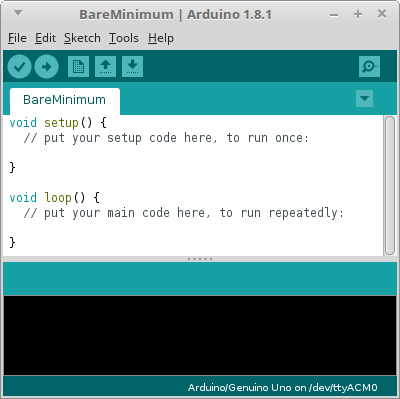The width and height of the screenshot is (400, 399).
Task: Open the Sketch menu
Action: click(x=82, y=38)
